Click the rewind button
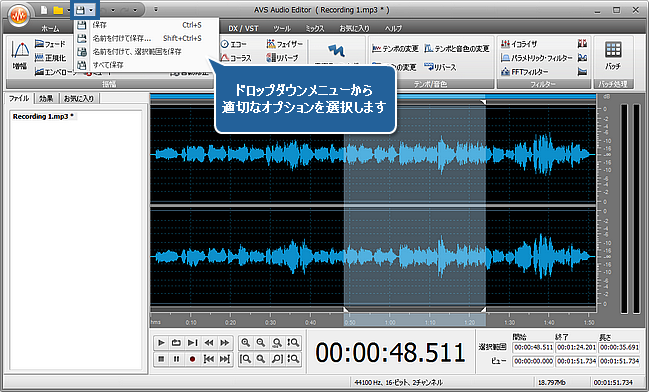The width and height of the screenshot is (649, 392). point(209,343)
